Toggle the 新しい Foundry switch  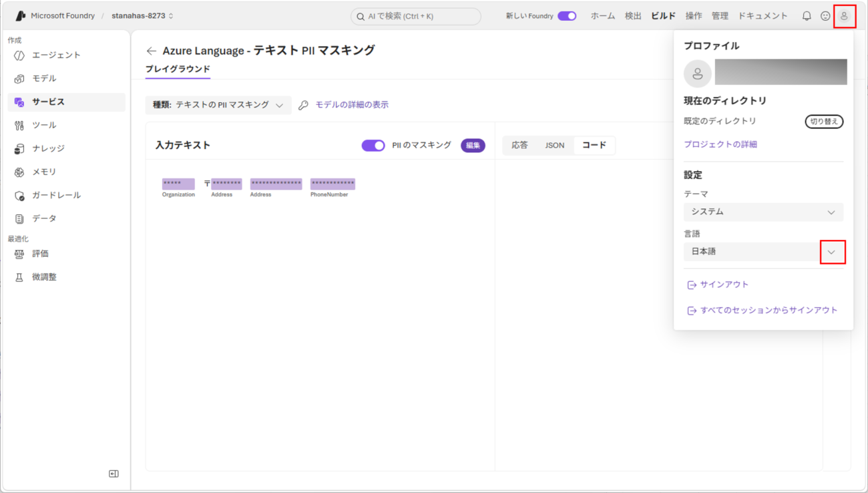567,16
